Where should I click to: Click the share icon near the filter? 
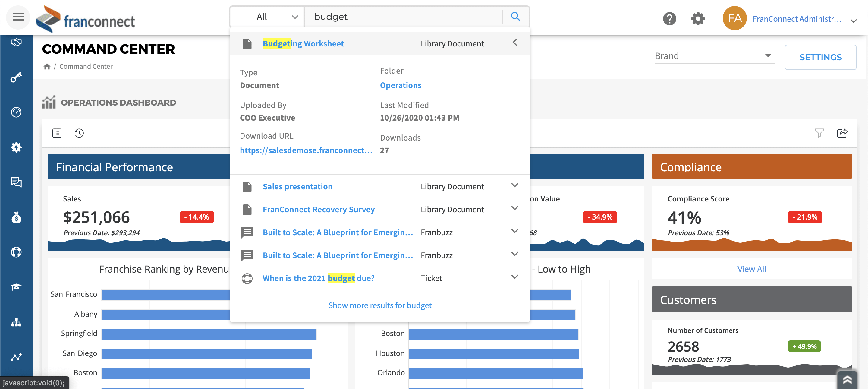(x=842, y=133)
